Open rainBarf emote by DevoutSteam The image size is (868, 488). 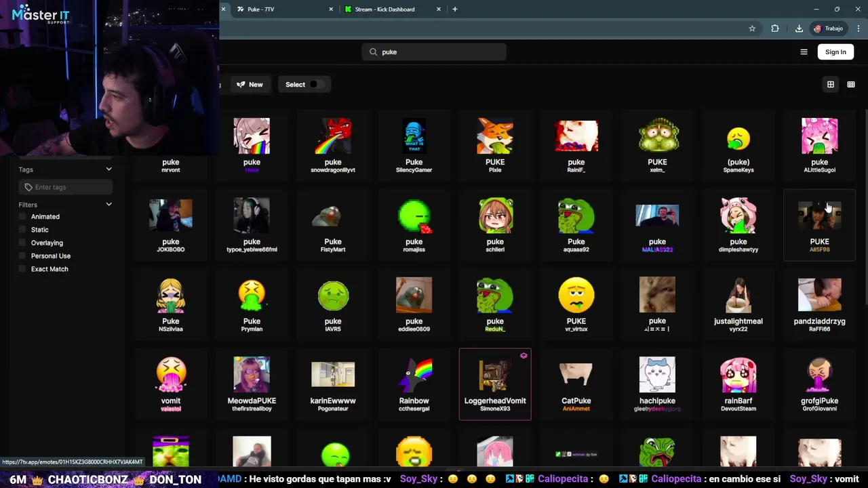coord(738,384)
